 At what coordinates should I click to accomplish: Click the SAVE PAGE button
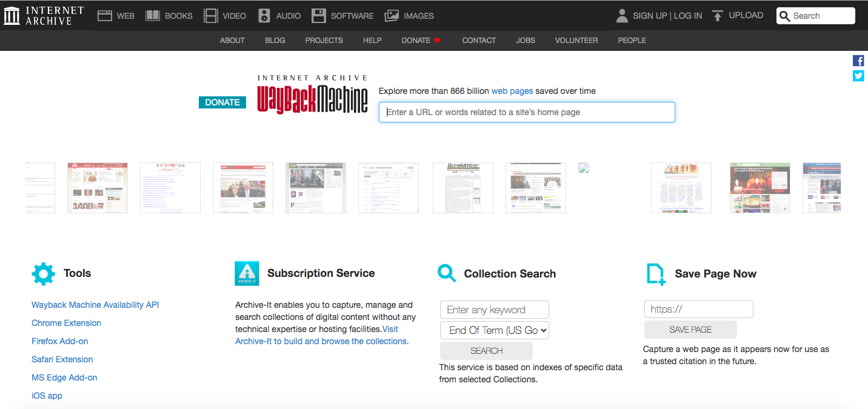pyautogui.click(x=690, y=330)
